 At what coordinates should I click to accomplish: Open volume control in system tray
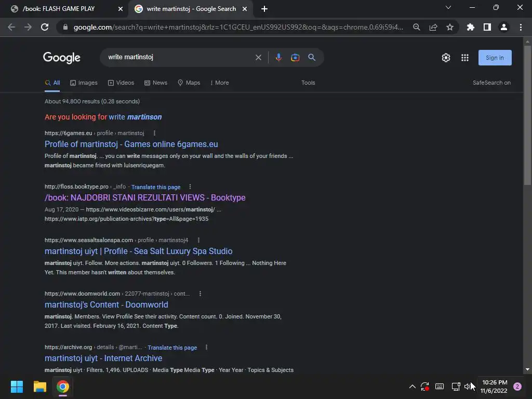click(x=469, y=387)
